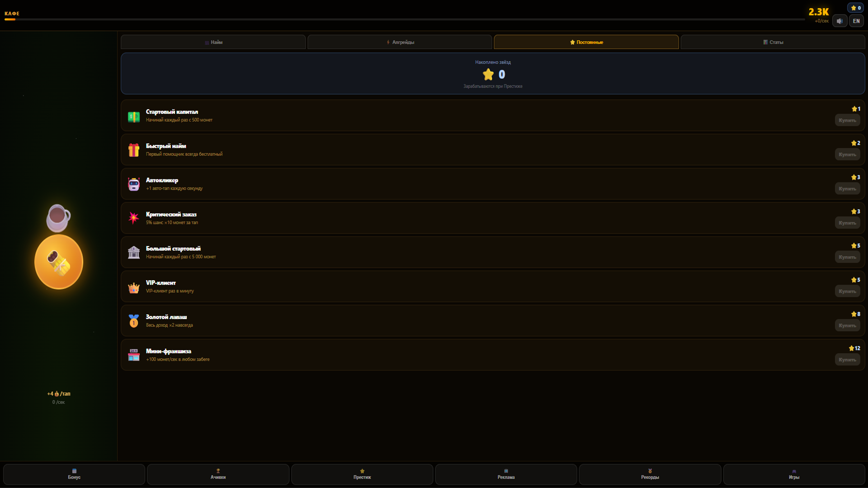Click the medal icon for Золотой лаваш
Screen dimensions: 868x488
tap(134, 321)
